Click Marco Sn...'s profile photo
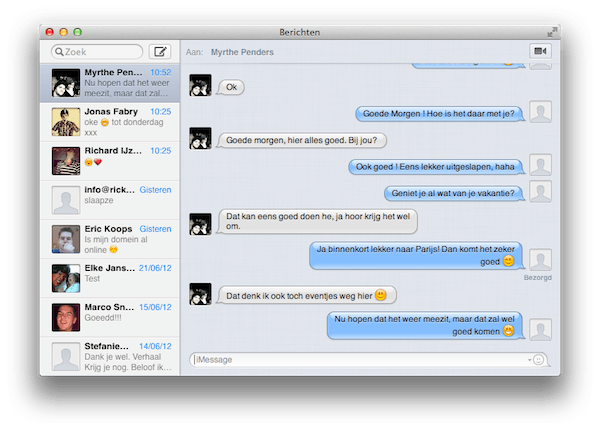The height and width of the screenshot is (431, 600). (x=66, y=317)
